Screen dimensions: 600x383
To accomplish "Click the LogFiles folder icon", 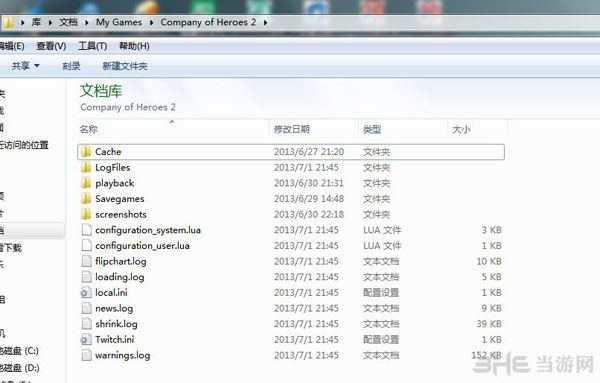I will point(86,167).
